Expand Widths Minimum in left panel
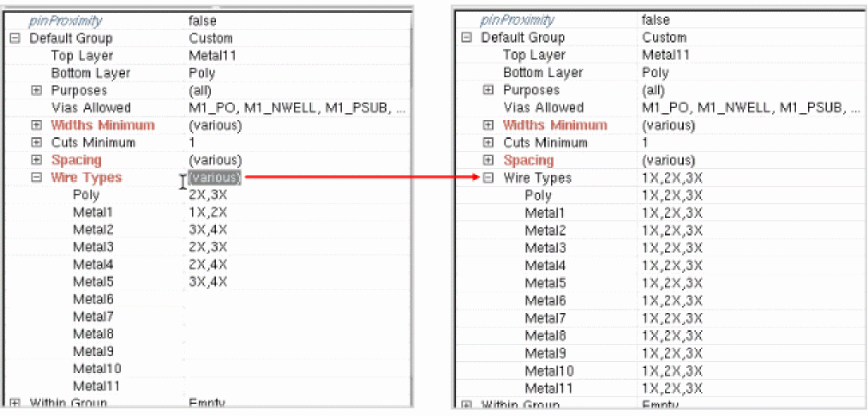 [x=37, y=125]
